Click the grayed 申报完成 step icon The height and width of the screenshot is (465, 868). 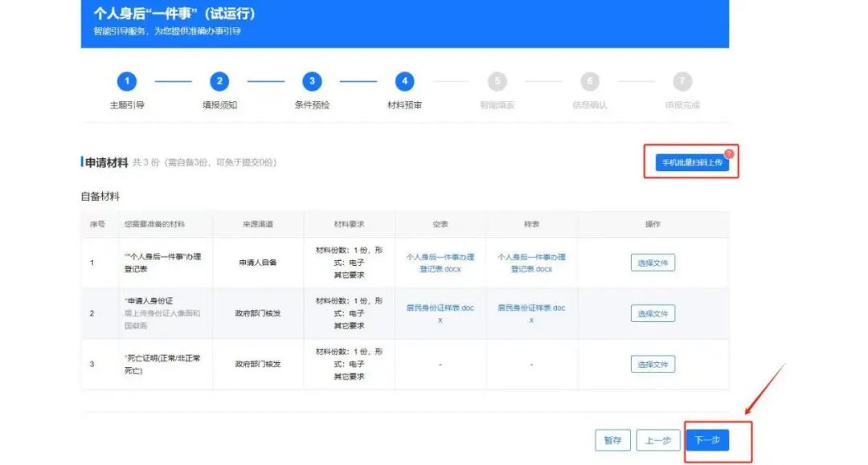click(x=682, y=81)
